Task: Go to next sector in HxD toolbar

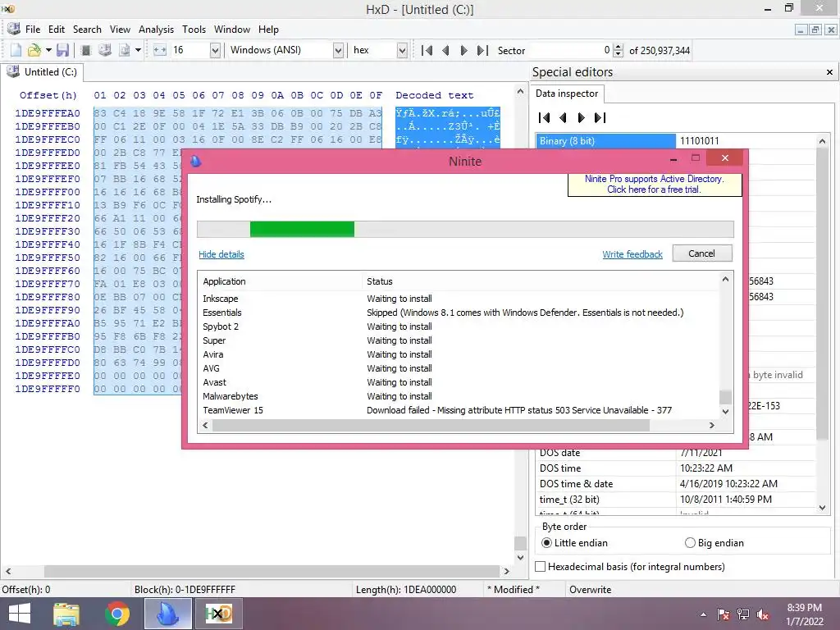Action: [x=464, y=50]
